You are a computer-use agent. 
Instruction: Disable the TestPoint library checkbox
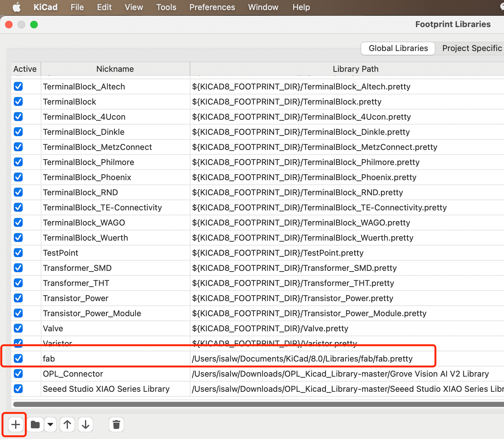pyautogui.click(x=18, y=253)
